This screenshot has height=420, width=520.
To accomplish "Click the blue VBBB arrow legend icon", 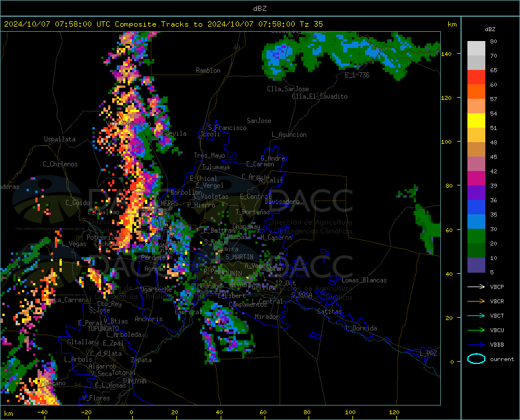I will click(x=476, y=345).
